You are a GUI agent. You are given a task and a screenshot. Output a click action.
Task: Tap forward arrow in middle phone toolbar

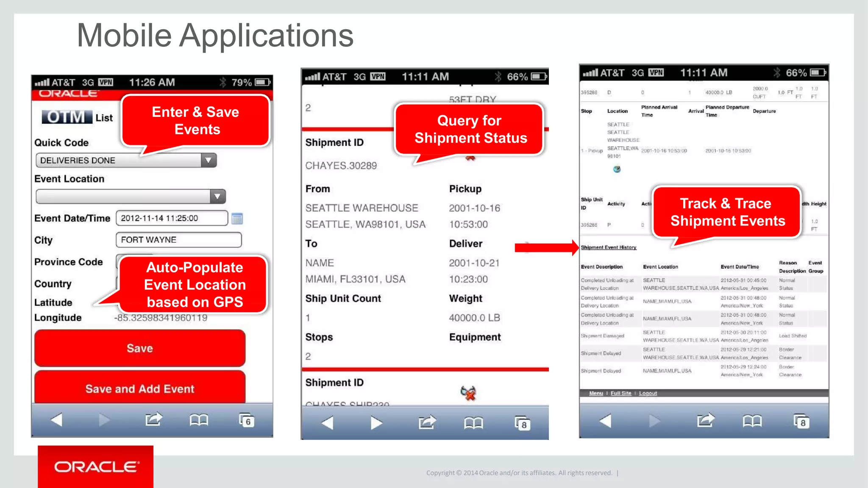[376, 423]
